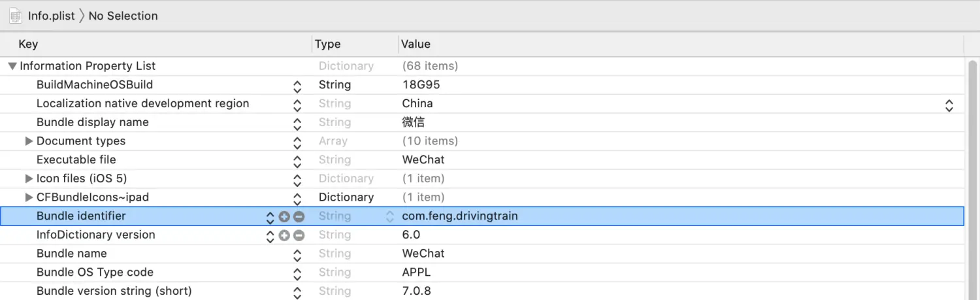
Task: Click the Key column header
Action: click(28, 44)
